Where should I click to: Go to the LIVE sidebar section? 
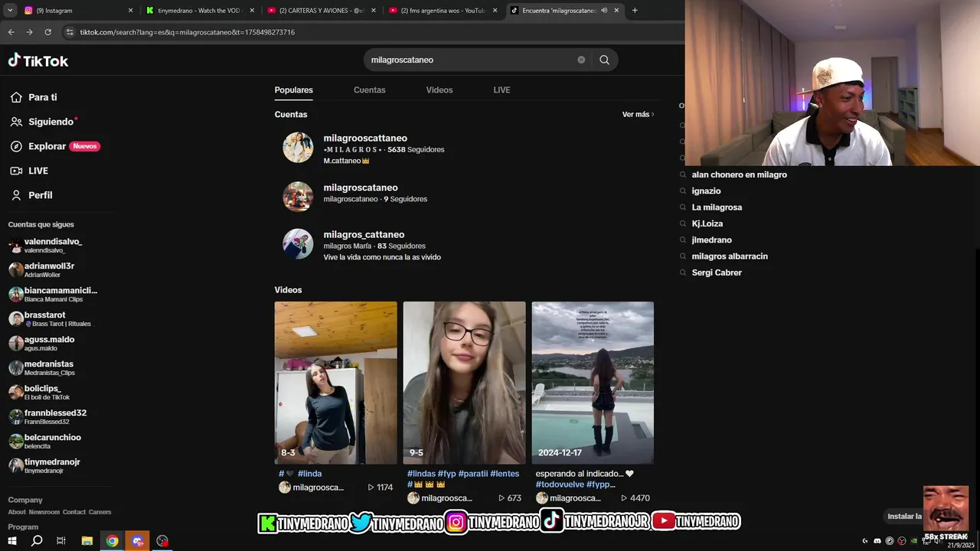coord(29,171)
